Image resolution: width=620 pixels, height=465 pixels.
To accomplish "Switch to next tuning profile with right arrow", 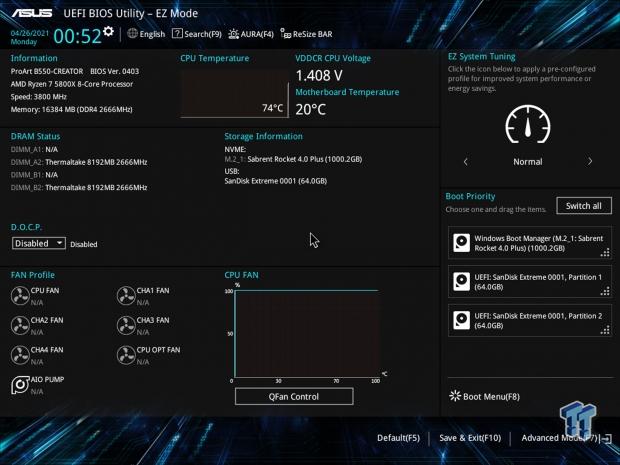I will (x=590, y=161).
